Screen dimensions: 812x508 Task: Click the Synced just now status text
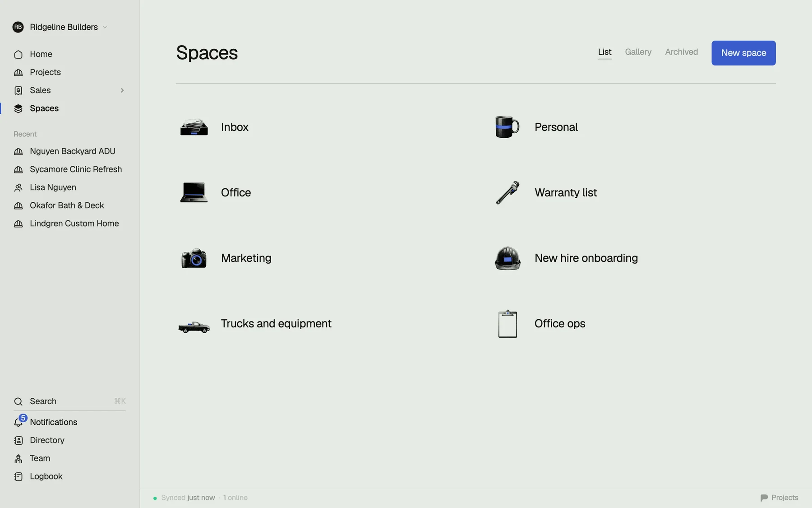click(x=188, y=498)
